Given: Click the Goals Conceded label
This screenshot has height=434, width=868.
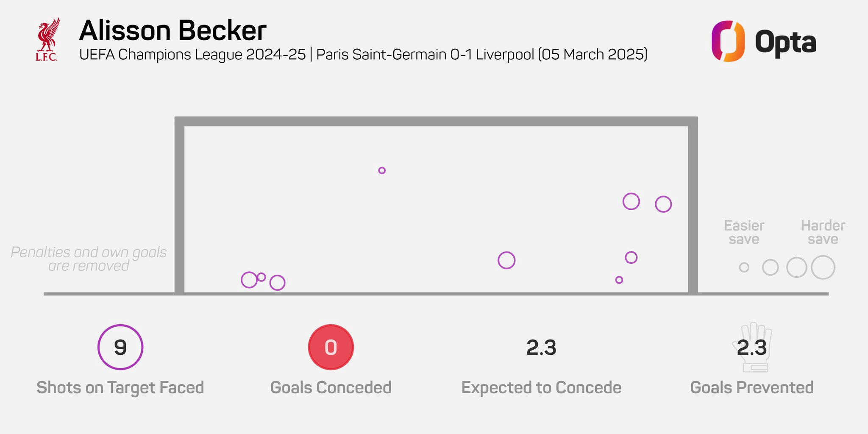Looking at the screenshot, I should pyautogui.click(x=331, y=387).
